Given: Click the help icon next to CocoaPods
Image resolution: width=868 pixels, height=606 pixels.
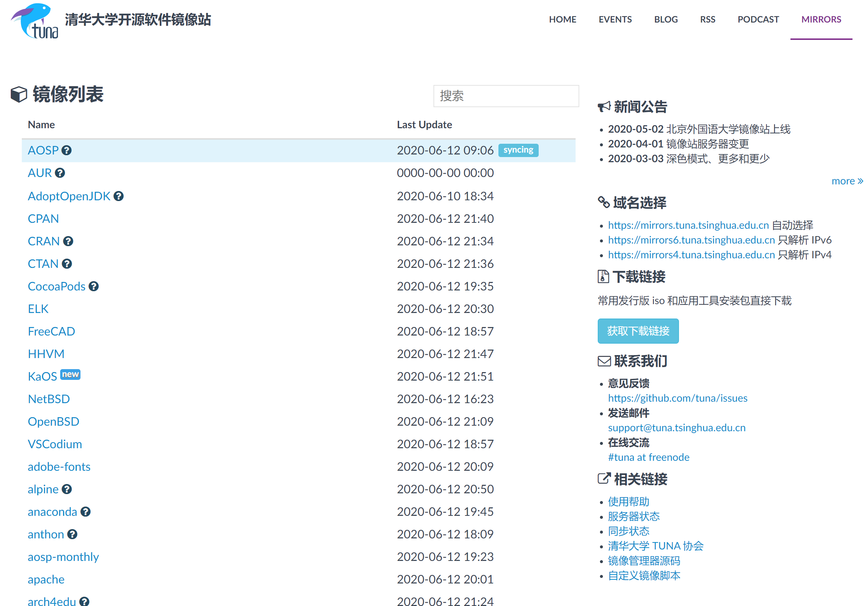Looking at the screenshot, I should point(93,286).
